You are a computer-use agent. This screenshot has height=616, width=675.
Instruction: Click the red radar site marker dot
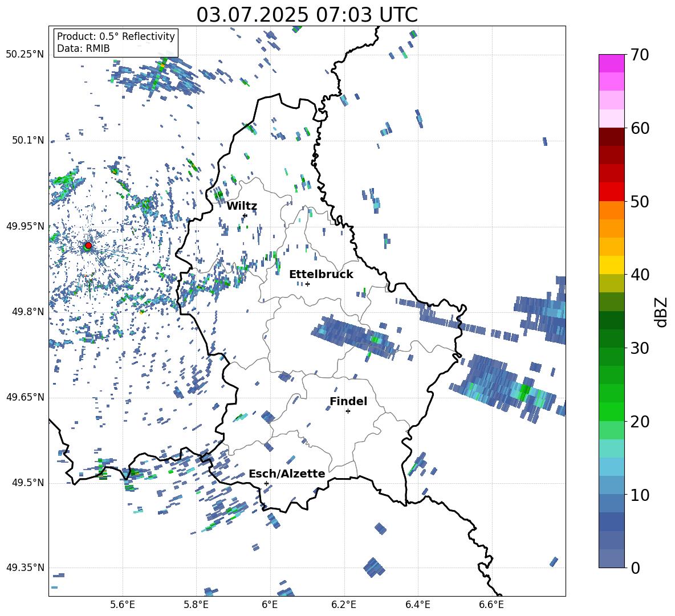[88, 245]
